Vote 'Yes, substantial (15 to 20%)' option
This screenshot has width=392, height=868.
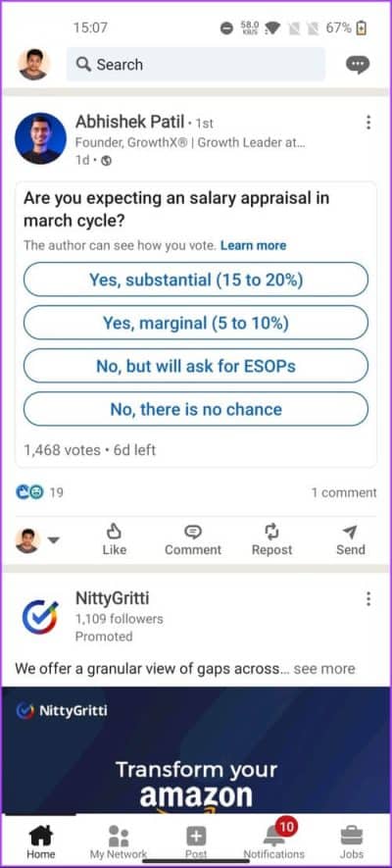click(x=196, y=280)
